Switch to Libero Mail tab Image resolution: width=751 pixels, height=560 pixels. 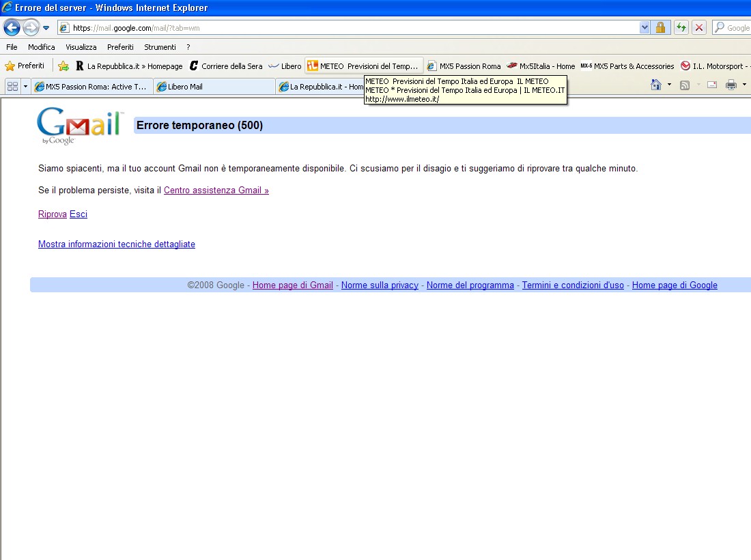coord(214,86)
